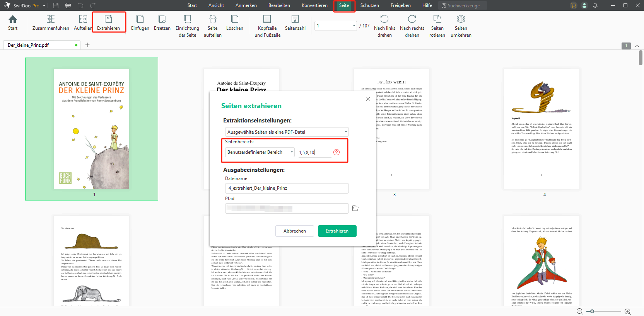Click the Seiten umkehren reverse tool
Viewport: 644px width, 316px height.
(461, 26)
